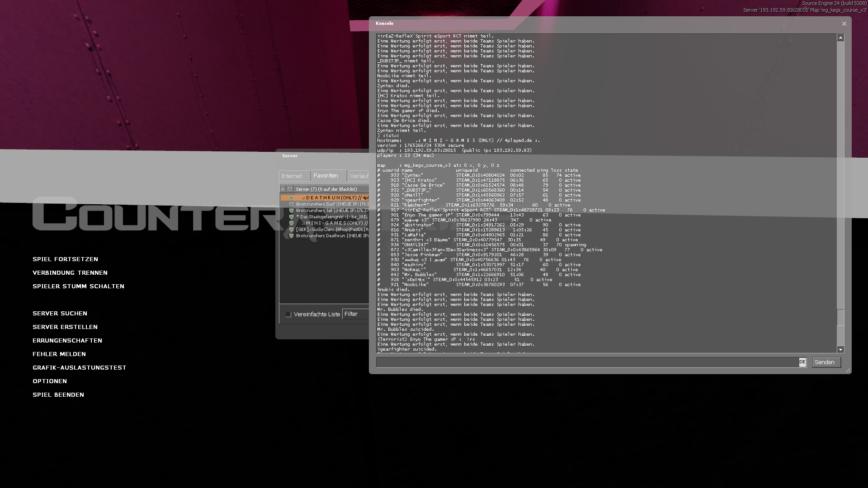Click console row for player "[HC] Kratos"
Screen dimensions: 868x488
click(x=479, y=180)
